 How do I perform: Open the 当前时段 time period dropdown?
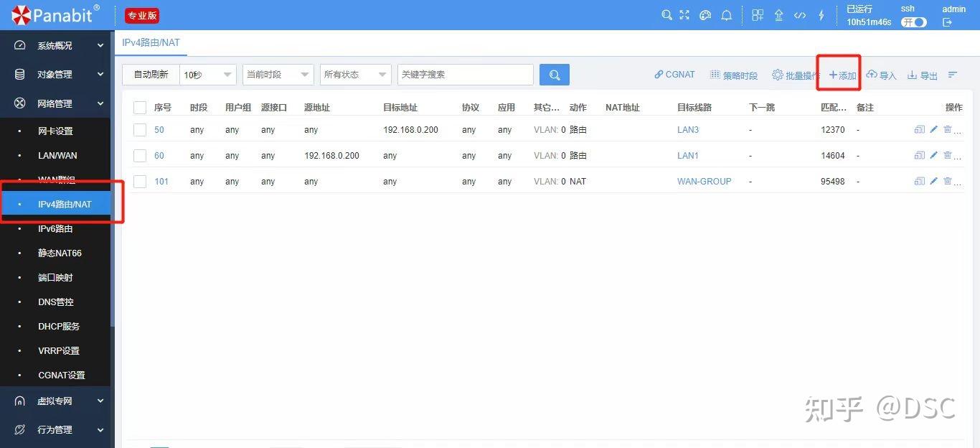coord(278,74)
